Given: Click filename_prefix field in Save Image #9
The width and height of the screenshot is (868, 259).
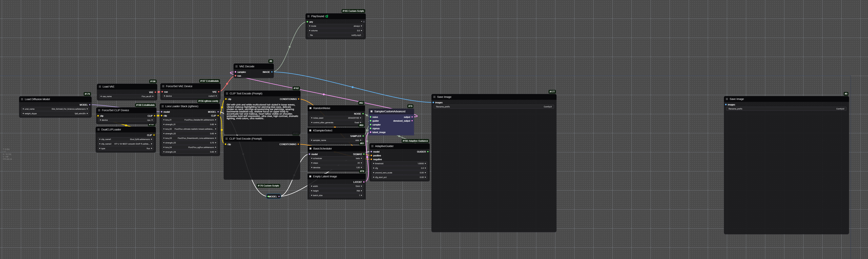Looking at the screenshot, I should 786,109.
